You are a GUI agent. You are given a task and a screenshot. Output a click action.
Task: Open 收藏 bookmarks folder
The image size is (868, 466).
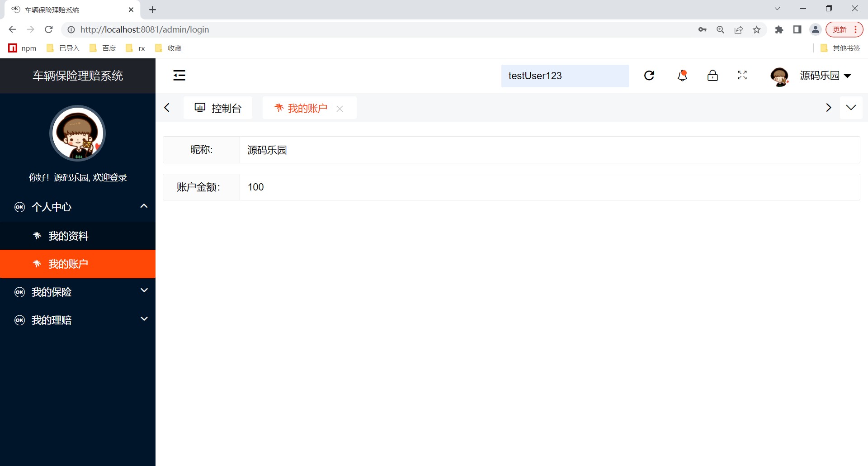(x=168, y=48)
